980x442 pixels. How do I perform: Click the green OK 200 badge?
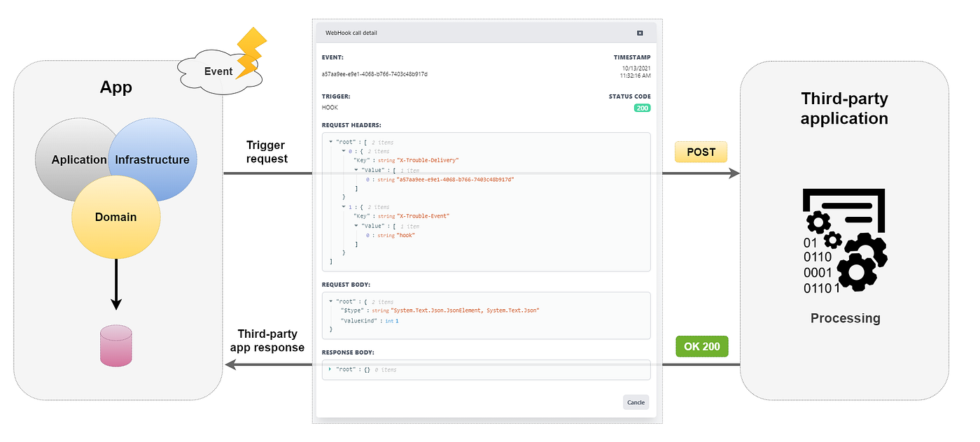pos(701,345)
